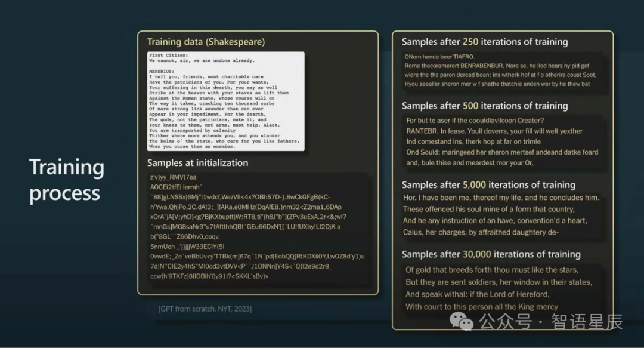Click the line "ONom hende beer'TIAFRO."

[439, 57]
